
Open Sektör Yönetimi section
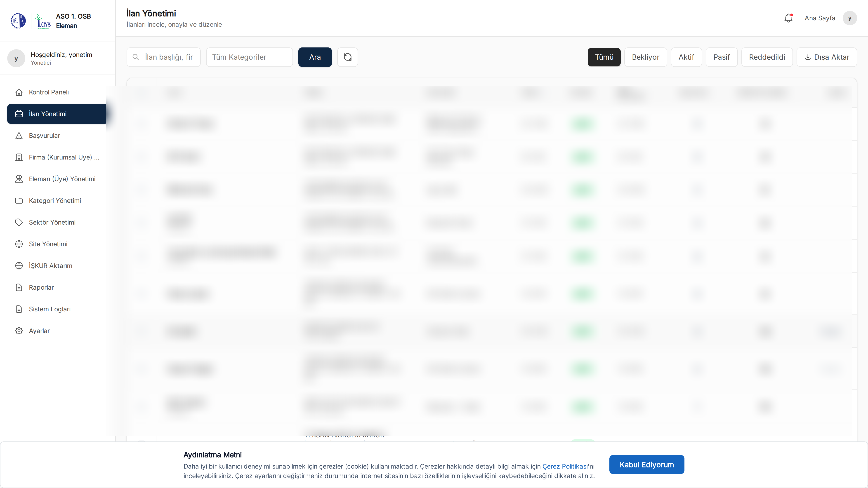pos(52,222)
